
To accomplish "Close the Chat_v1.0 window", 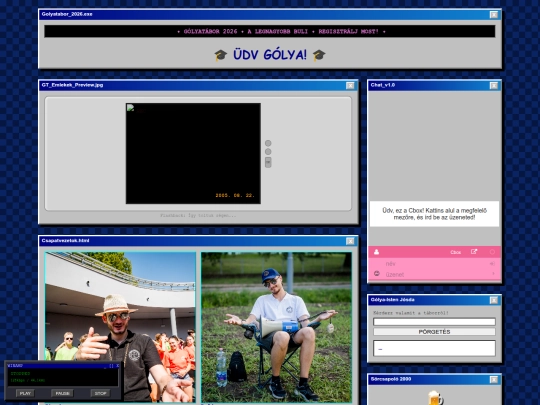I will click(x=494, y=85).
